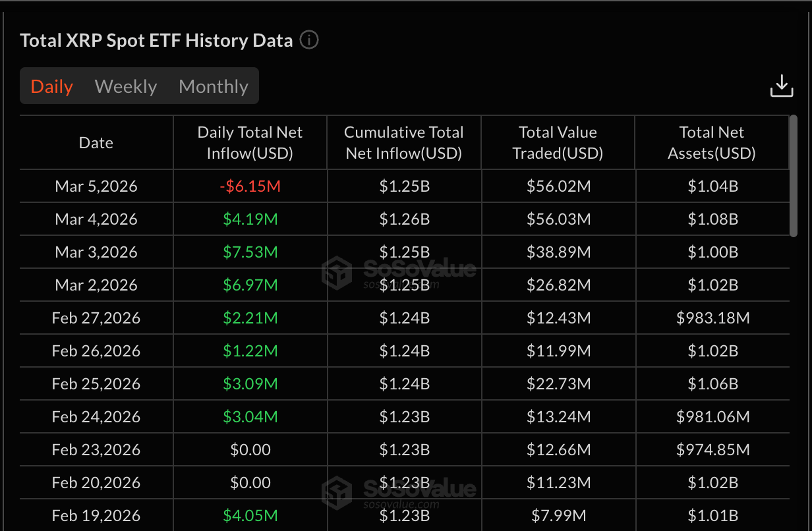Select the $1.00B net assets cell
The image size is (812, 531).
[712, 252]
